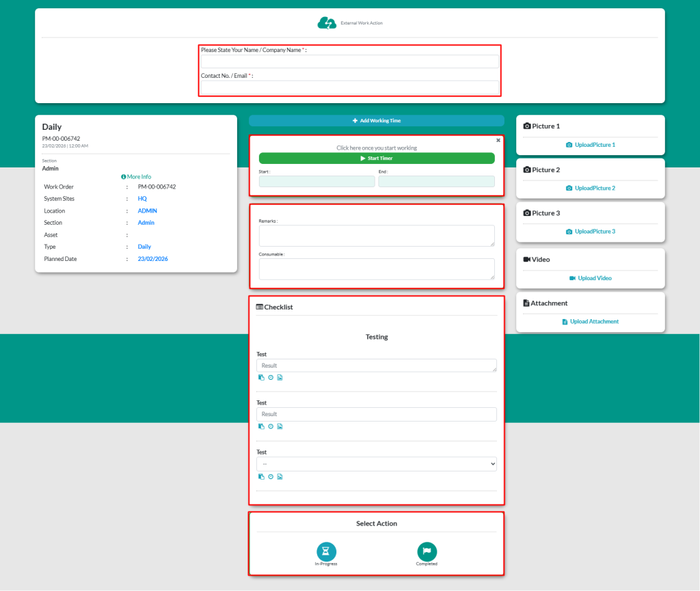Screen dimensions: 700x591
Task: Click the image icon under the Test dropdown
Action: pos(280,477)
